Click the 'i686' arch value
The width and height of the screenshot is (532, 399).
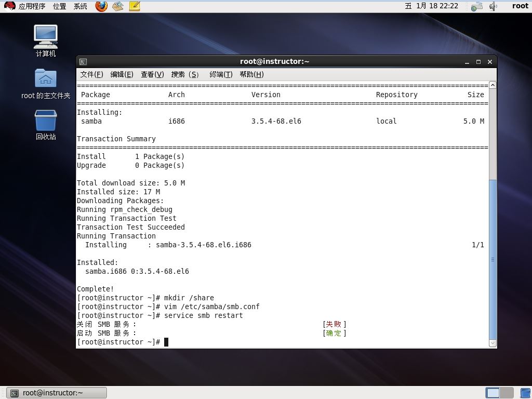coord(177,122)
